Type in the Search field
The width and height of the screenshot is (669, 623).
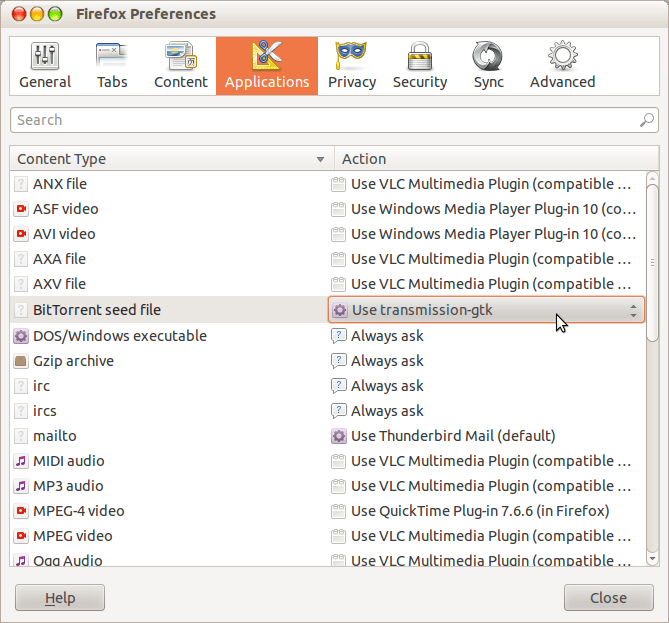[320, 120]
